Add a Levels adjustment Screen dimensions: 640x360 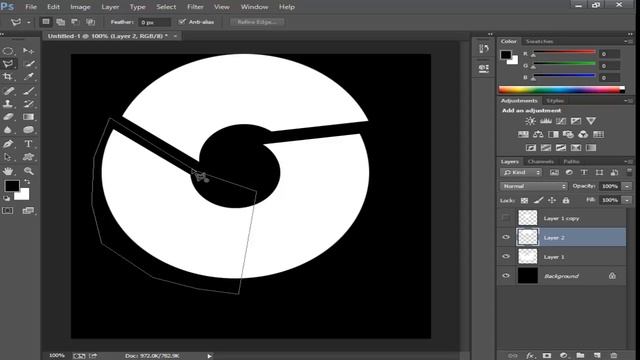546,121
